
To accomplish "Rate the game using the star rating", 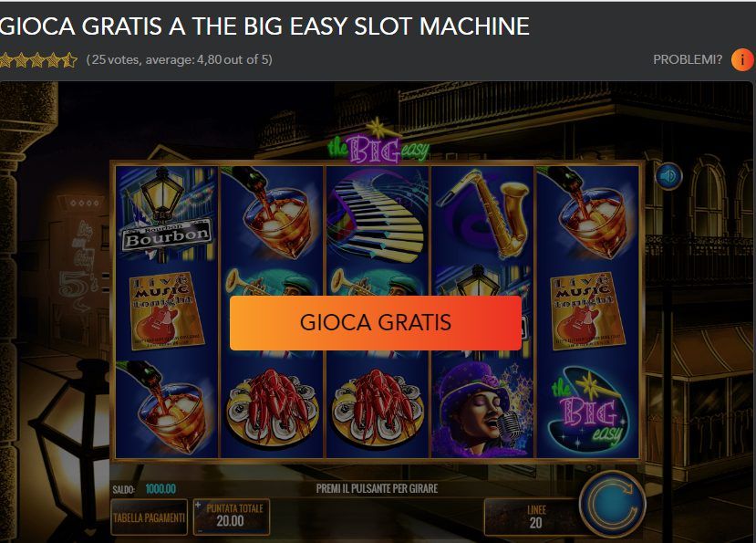I will (x=38, y=60).
